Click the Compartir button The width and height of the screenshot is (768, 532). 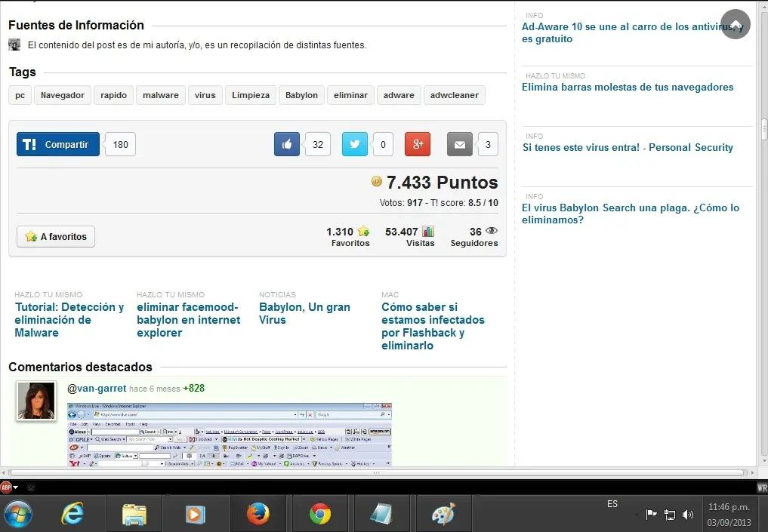[x=58, y=144]
